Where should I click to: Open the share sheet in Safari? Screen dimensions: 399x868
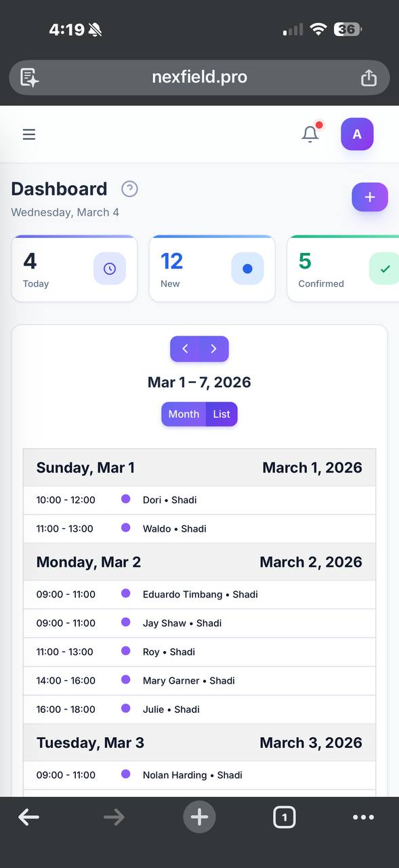[x=369, y=77]
